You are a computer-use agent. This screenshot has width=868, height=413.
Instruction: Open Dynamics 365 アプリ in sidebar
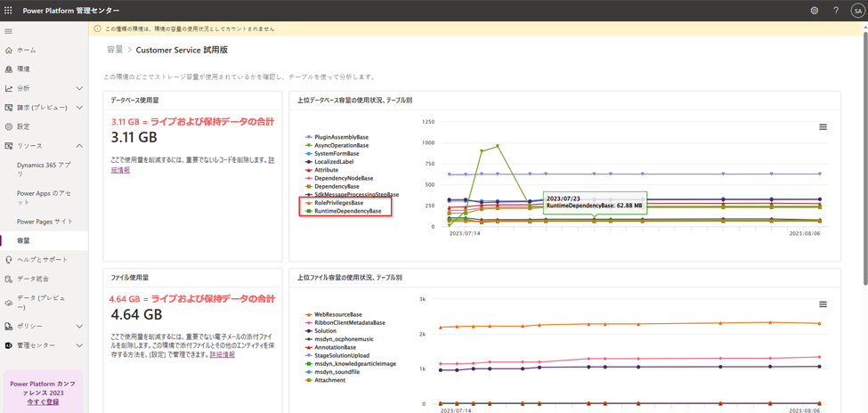(x=44, y=169)
